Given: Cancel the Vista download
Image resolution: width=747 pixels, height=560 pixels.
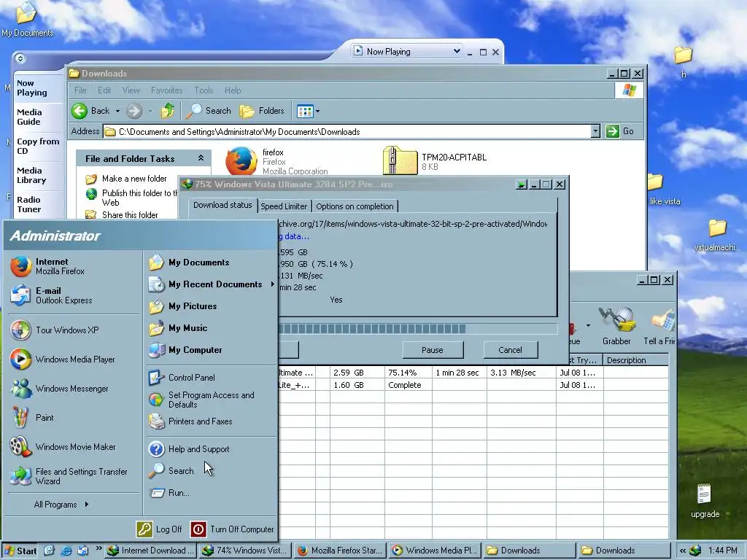Looking at the screenshot, I should (510, 350).
